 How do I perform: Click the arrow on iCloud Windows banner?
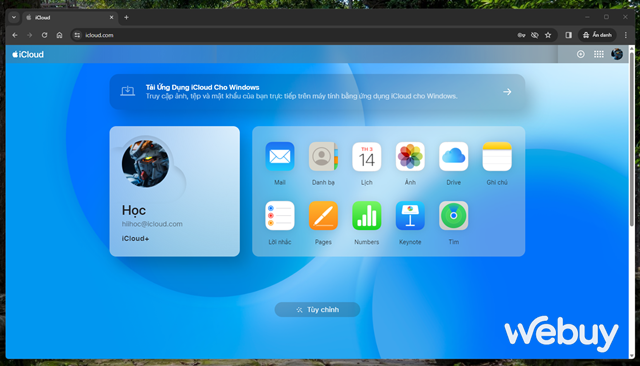click(507, 92)
